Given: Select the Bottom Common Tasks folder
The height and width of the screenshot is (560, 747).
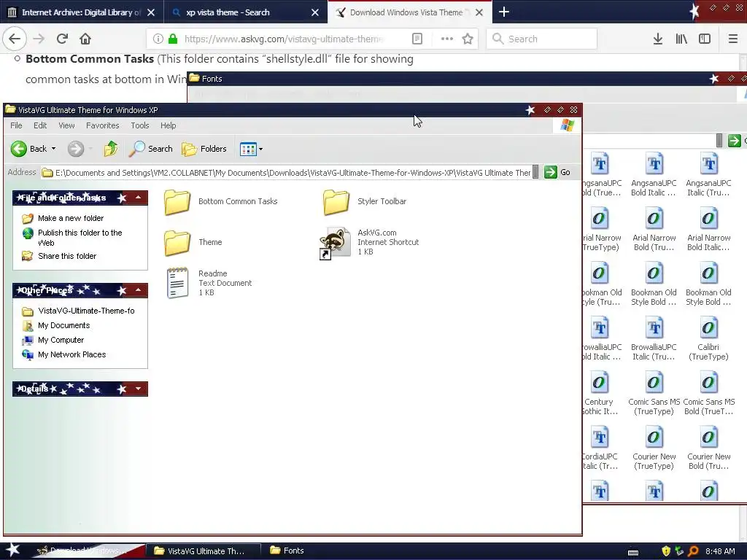Looking at the screenshot, I should pos(220,202).
